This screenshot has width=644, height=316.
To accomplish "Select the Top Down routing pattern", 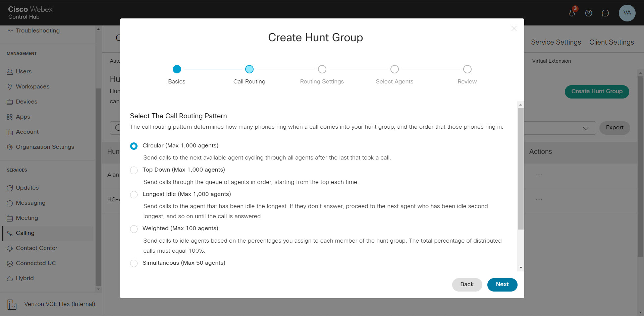I will [134, 170].
